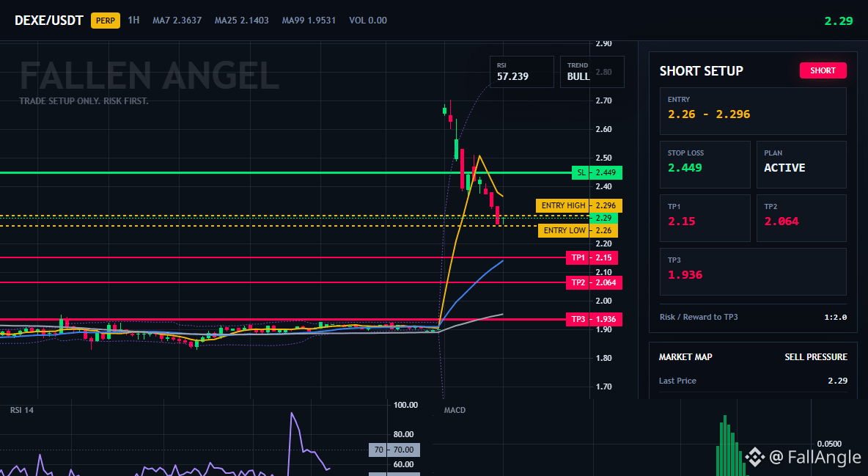Click the PLAN ACTIVE card

point(801,164)
